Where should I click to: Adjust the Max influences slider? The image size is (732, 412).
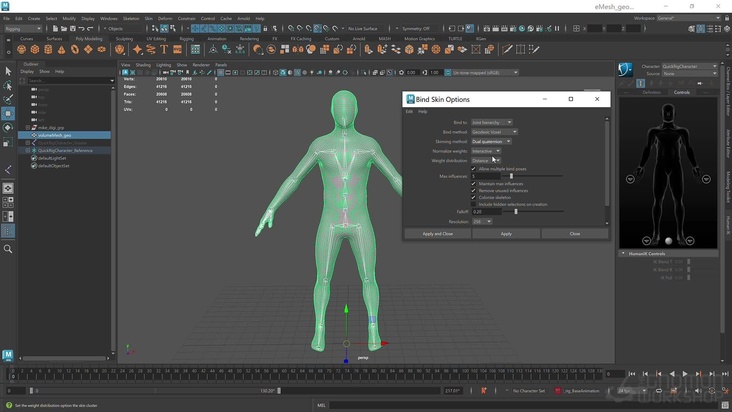tap(511, 176)
